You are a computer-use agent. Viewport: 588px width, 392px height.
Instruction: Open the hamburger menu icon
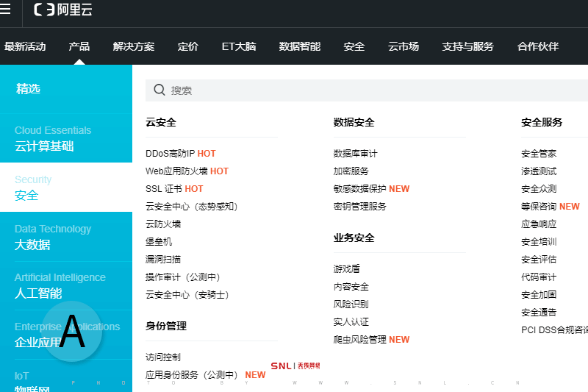(6, 10)
